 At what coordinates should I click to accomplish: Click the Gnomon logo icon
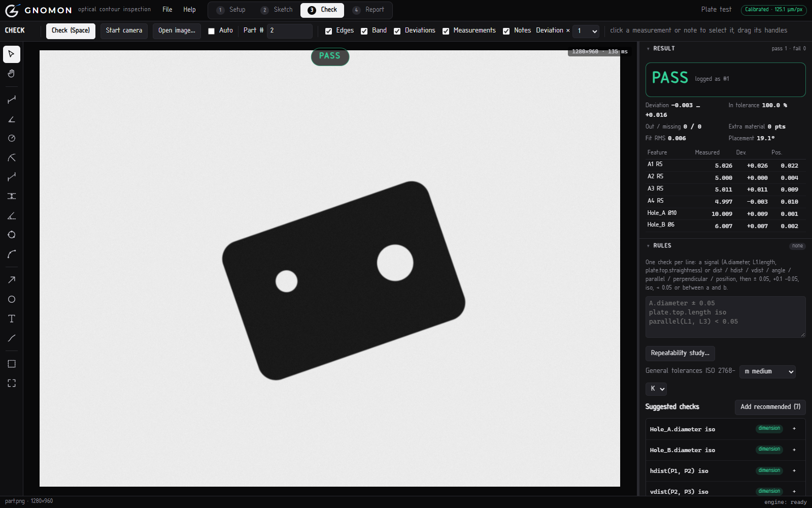[x=12, y=10]
